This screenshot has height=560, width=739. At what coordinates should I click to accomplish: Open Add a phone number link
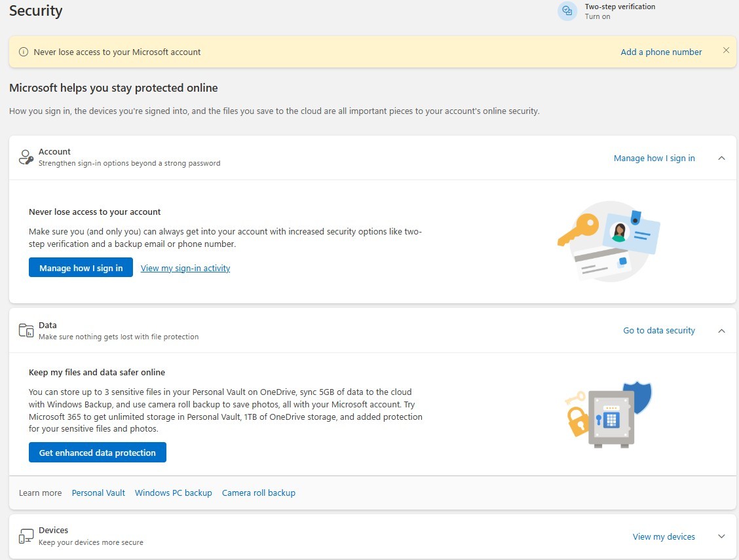(x=661, y=52)
